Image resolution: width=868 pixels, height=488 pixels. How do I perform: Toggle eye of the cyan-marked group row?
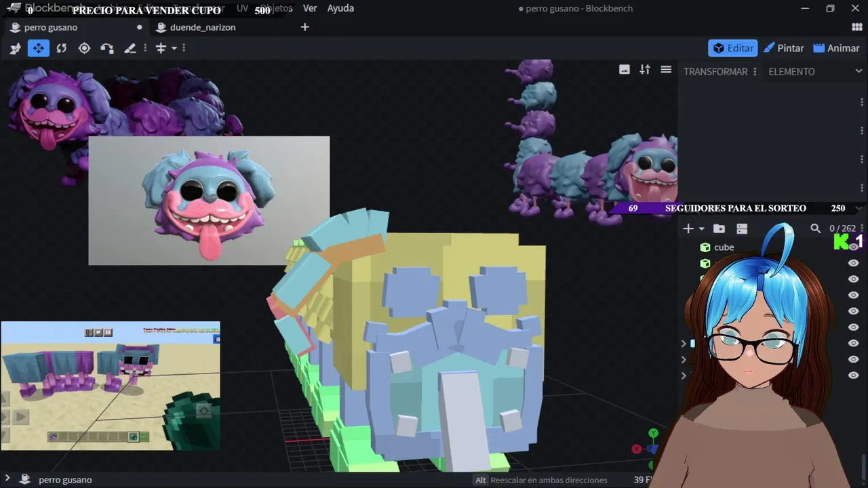point(854,343)
